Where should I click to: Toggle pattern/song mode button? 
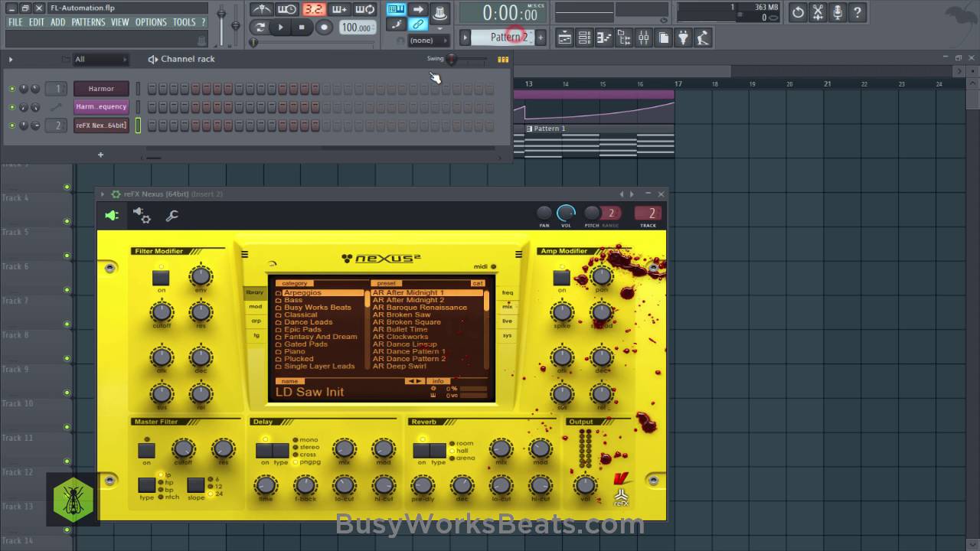(x=261, y=27)
